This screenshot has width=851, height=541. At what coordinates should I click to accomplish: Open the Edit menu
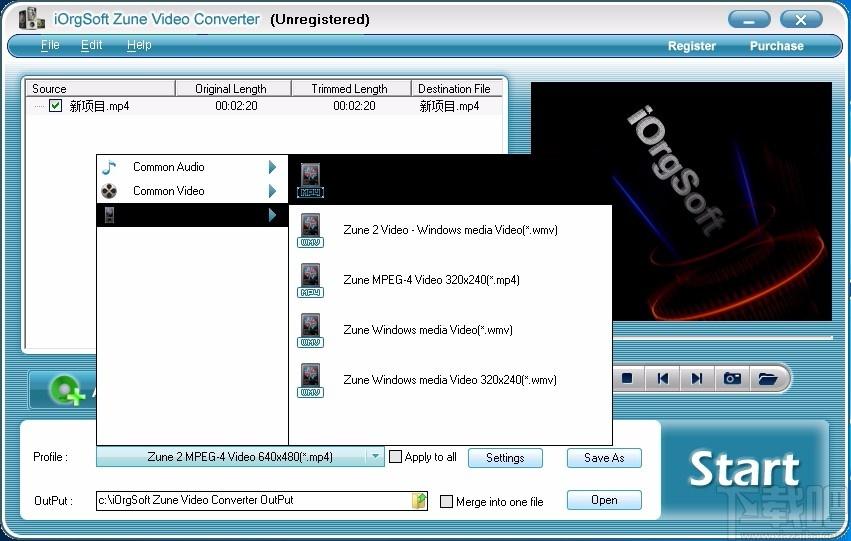click(91, 45)
